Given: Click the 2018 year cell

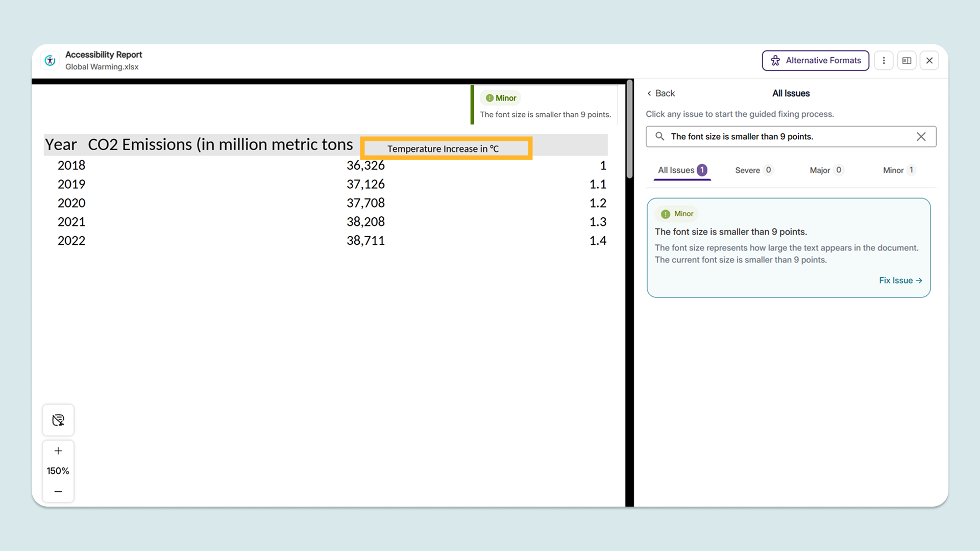Looking at the screenshot, I should click(71, 165).
